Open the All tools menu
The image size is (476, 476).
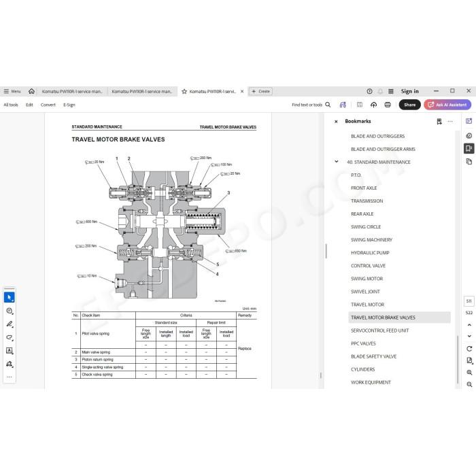[11, 105]
